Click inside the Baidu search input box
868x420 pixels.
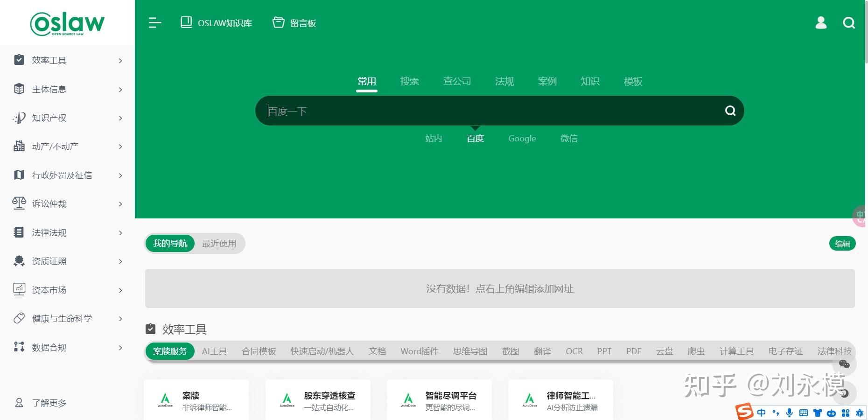(x=467, y=111)
